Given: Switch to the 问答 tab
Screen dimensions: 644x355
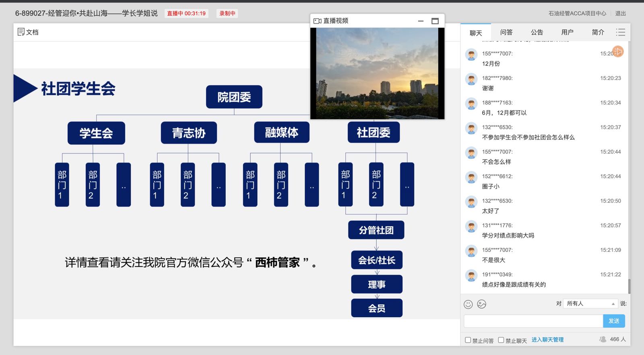Looking at the screenshot, I should (506, 32).
